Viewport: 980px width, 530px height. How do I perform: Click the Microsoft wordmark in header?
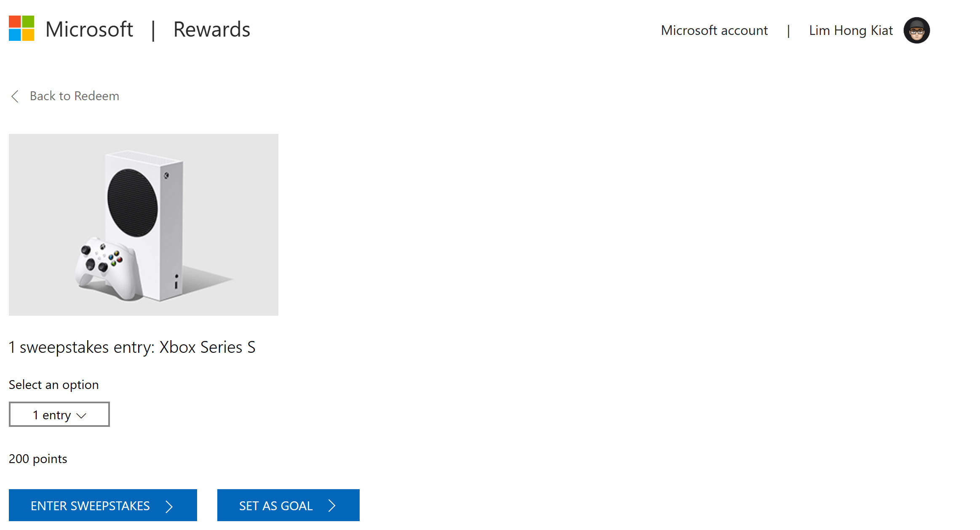[89, 29]
